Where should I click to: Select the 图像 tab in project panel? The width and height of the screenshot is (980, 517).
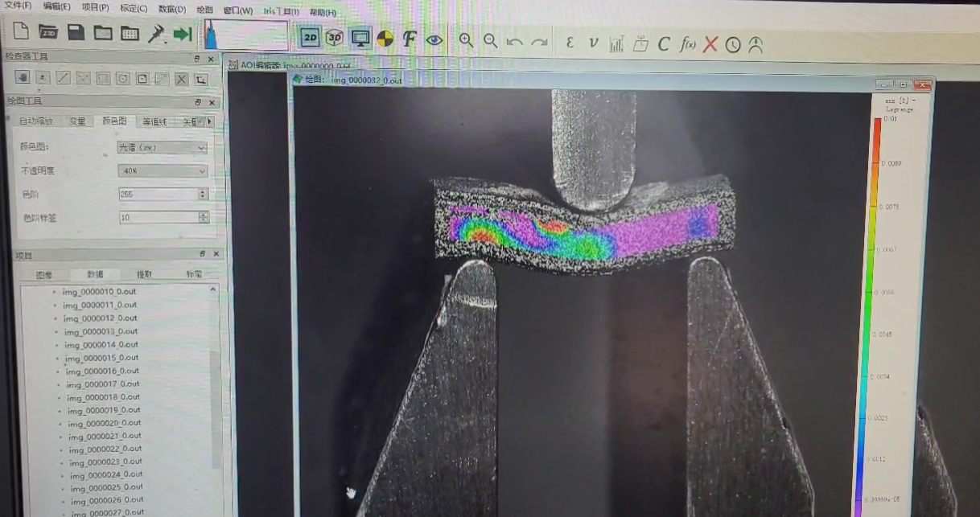click(x=44, y=275)
